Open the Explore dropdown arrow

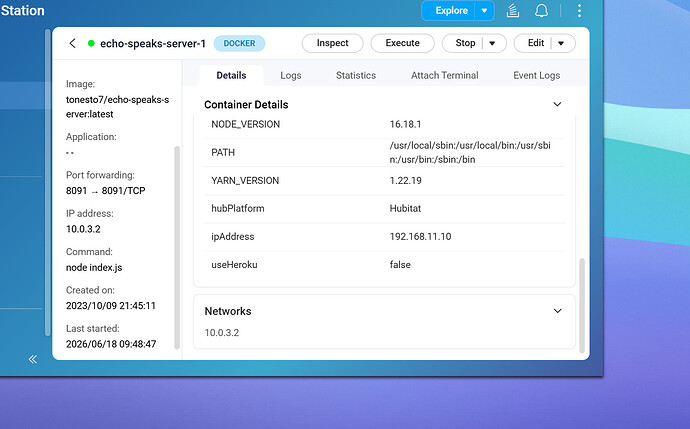(484, 11)
